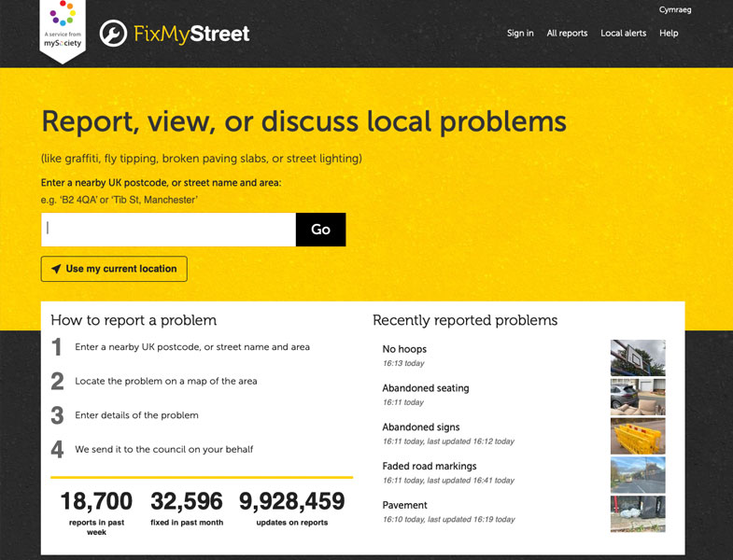Open the Help page

(669, 34)
